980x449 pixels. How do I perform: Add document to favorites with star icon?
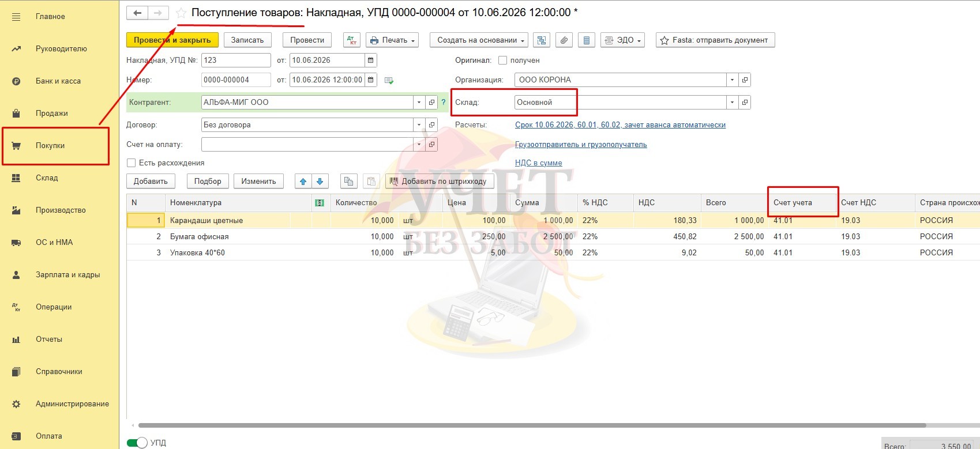point(181,13)
